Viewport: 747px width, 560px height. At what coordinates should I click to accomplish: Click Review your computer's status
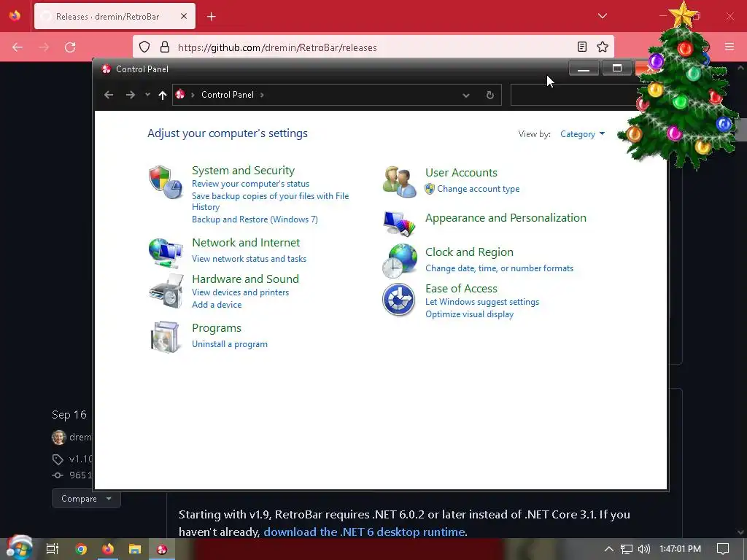pyautogui.click(x=251, y=184)
